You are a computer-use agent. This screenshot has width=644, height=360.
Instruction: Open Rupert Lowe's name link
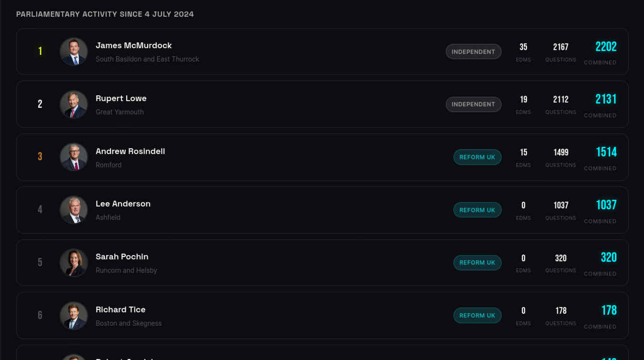pos(121,98)
